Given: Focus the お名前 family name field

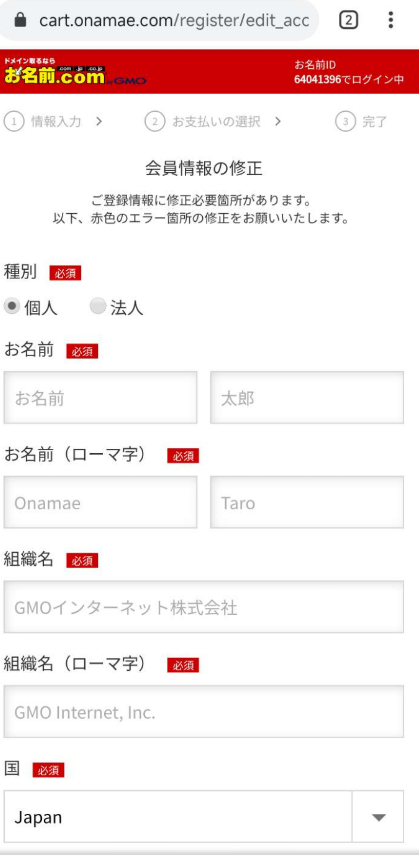Looking at the screenshot, I should pos(100,397).
